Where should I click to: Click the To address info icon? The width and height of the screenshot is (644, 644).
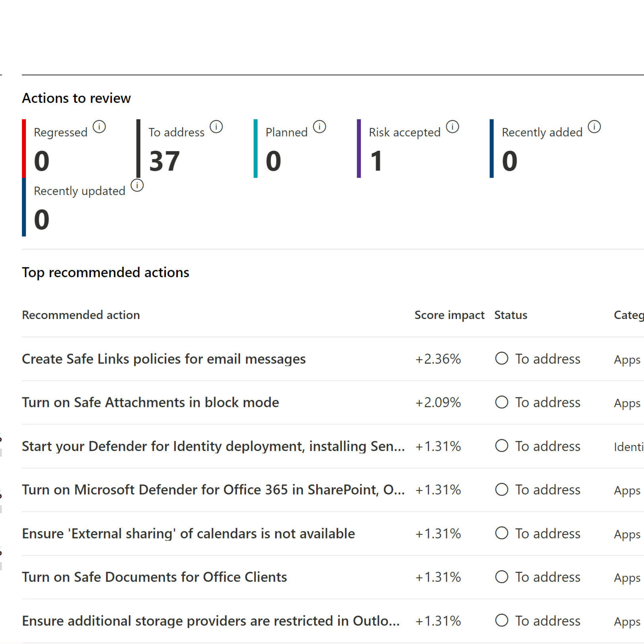(x=216, y=127)
